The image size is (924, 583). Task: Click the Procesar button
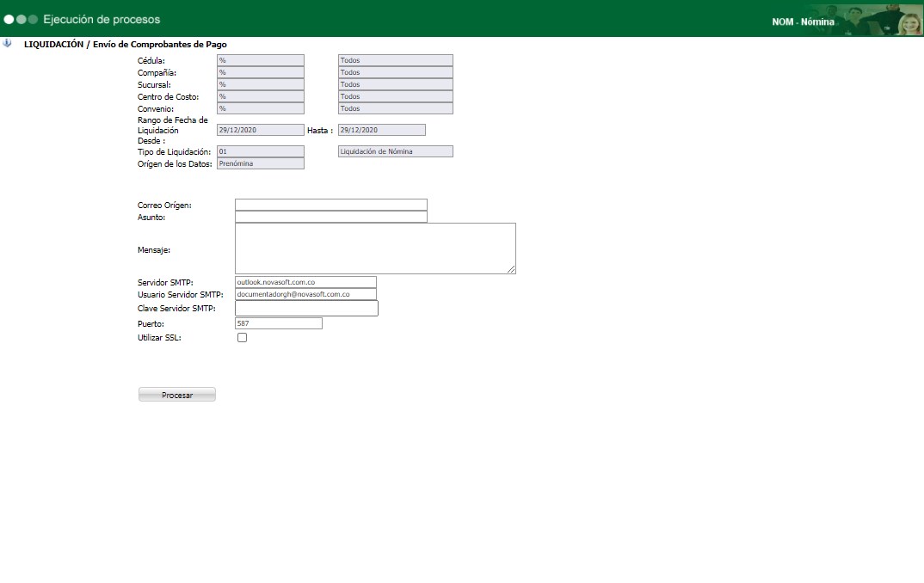click(176, 395)
